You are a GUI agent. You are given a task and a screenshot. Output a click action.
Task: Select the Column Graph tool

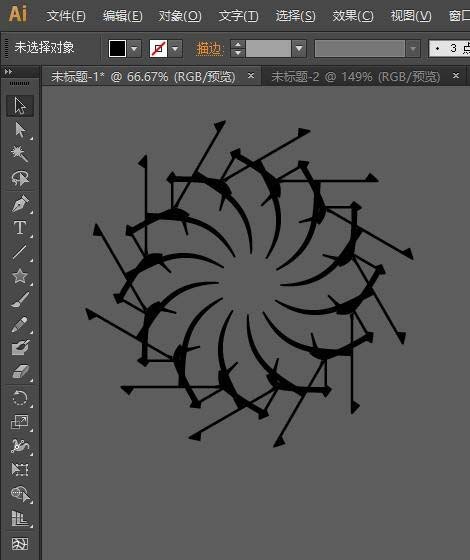click(20, 519)
